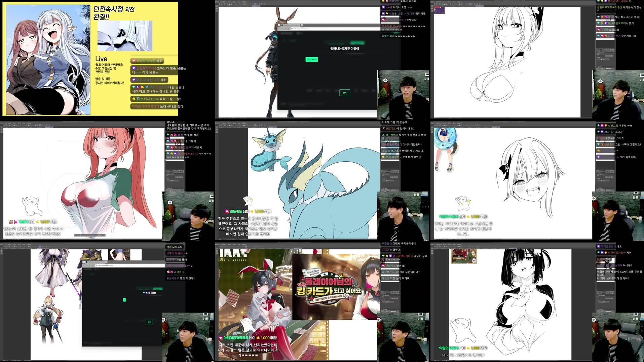
Task: Click chat message 좋은북반구 명조 하긴해?
Action: tap(181, 278)
